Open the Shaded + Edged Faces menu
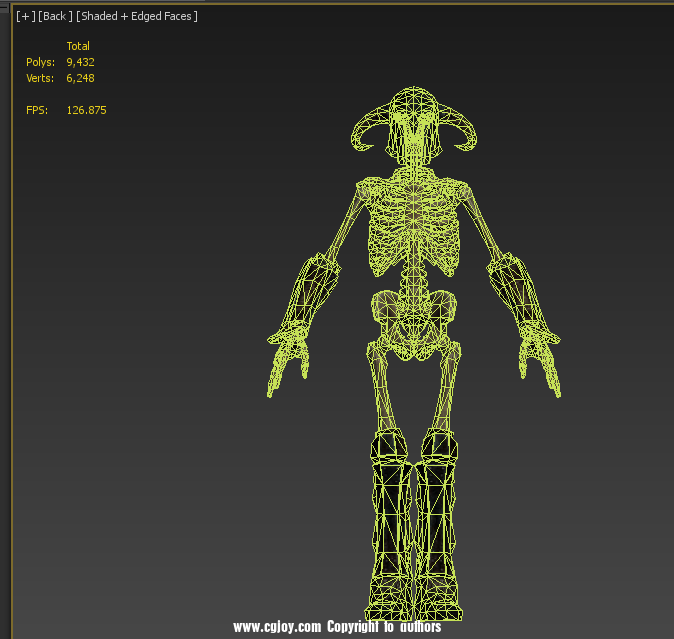674x639 pixels. 137,17
